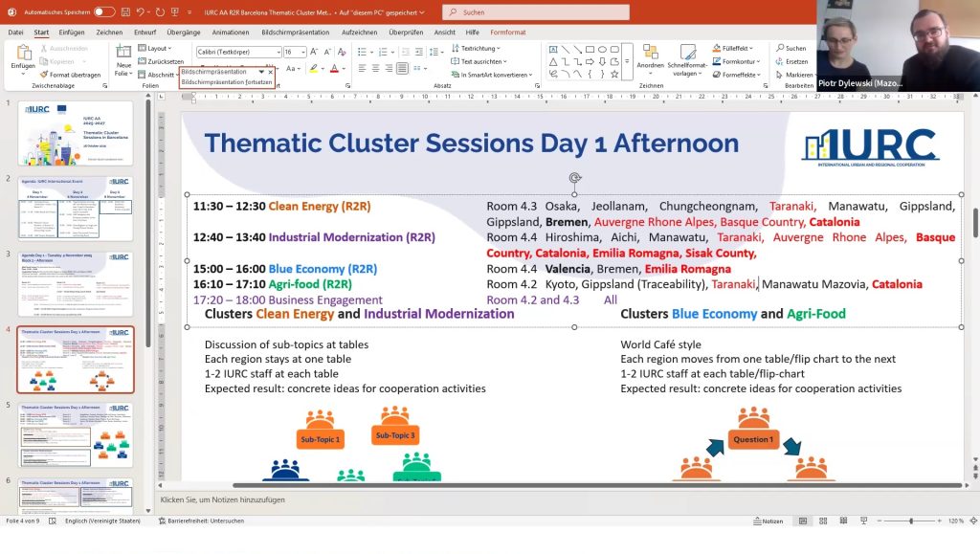This screenshot has width=980, height=554.
Task: Open the Übergänge ribbon tab
Action: pyautogui.click(x=183, y=32)
